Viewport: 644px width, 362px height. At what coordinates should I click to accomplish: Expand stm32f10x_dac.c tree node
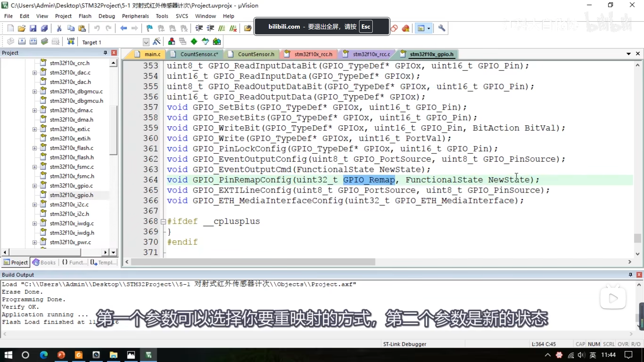click(x=34, y=73)
